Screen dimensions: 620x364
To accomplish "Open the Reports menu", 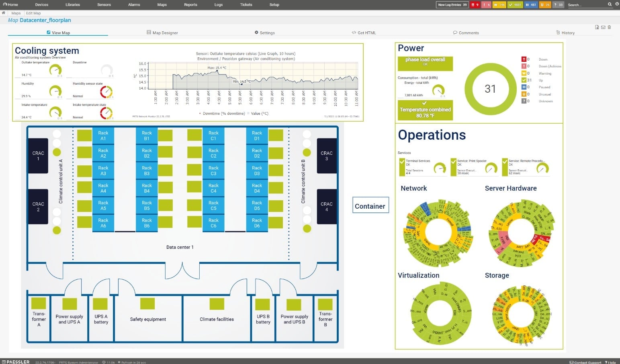I will (190, 5).
